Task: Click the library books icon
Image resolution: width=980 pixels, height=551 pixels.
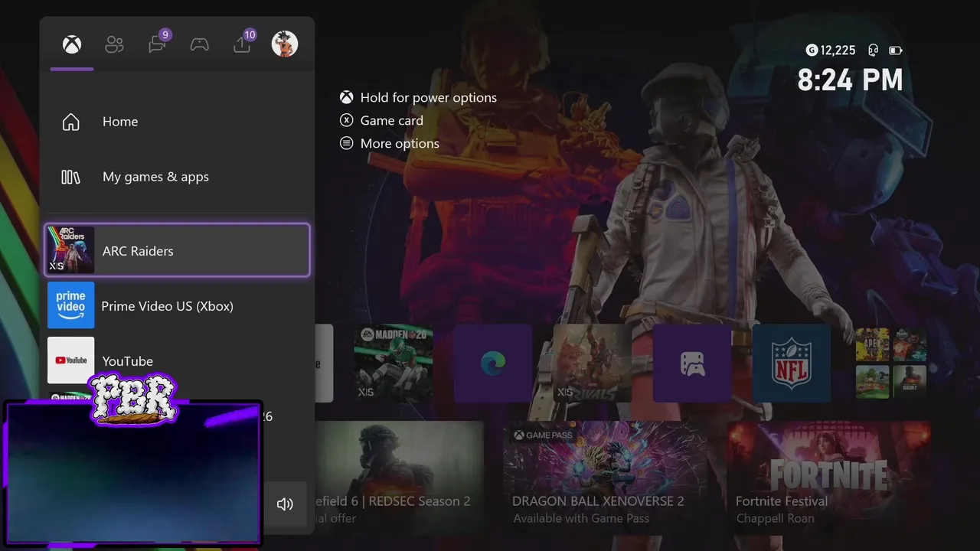Action: coord(70,177)
